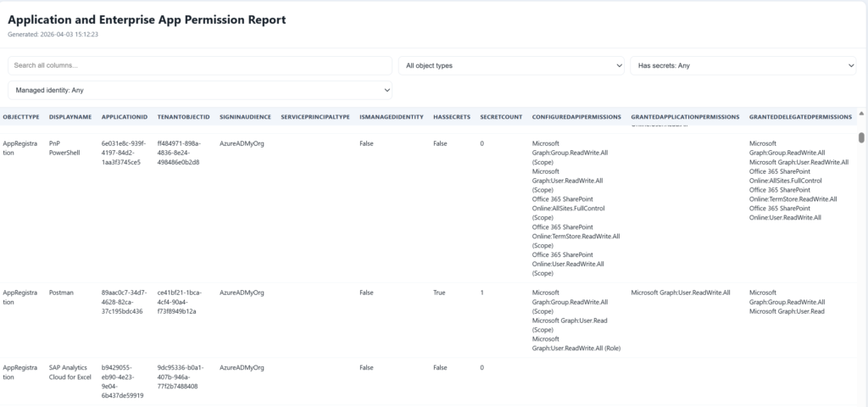Select the ISMANAGEDIDENTITY column header

click(391, 116)
